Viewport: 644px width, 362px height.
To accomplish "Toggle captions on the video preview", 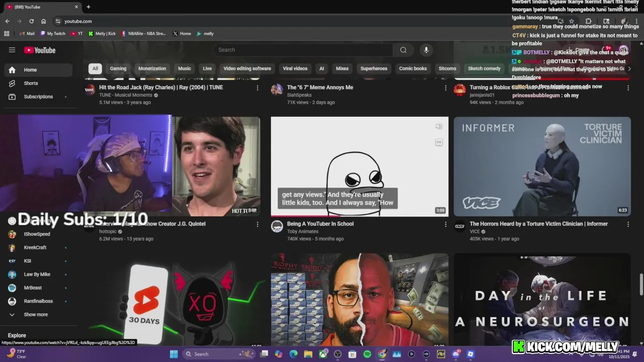I will (x=439, y=142).
